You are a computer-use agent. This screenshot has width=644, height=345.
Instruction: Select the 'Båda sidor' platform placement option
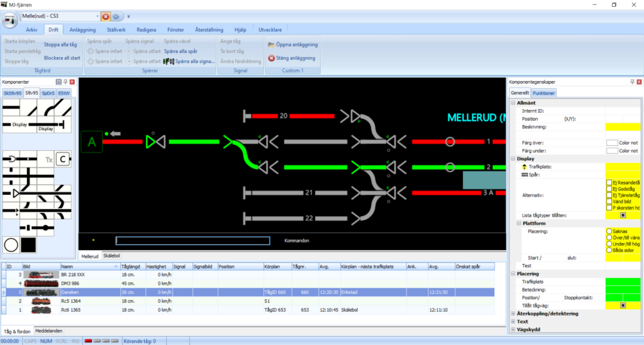609,250
